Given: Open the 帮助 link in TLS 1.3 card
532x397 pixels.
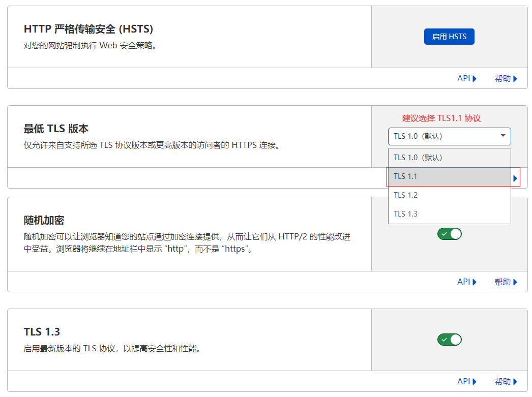Looking at the screenshot, I should click(506, 381).
